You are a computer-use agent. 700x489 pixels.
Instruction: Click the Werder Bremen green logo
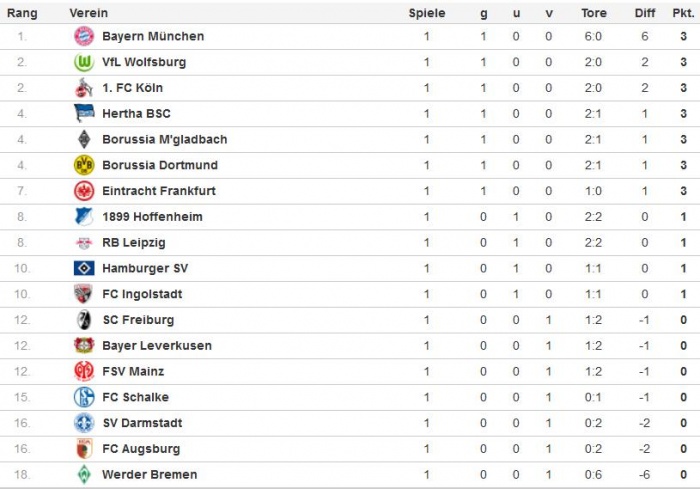[x=84, y=474]
